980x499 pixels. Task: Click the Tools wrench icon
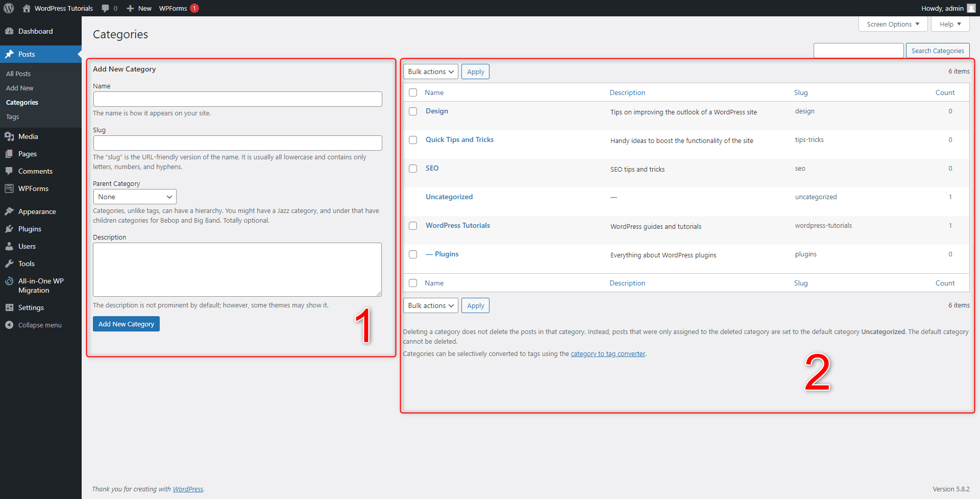(9, 264)
